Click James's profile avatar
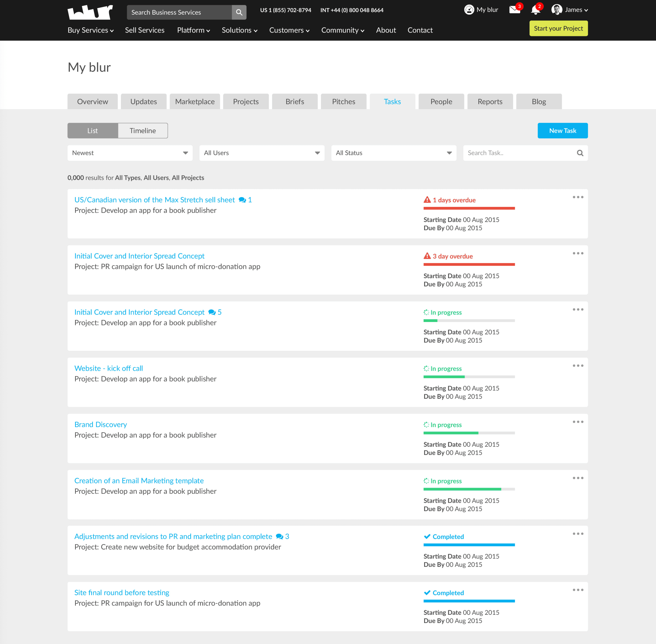 tap(557, 10)
